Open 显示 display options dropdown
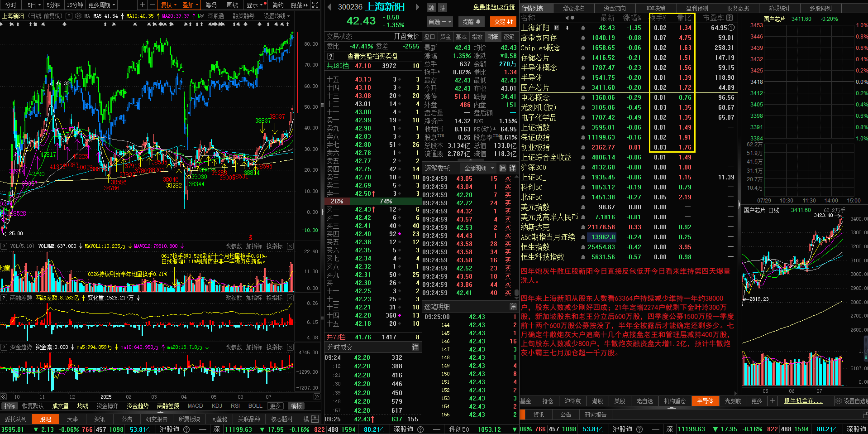Viewport: 868px width, 434px height. point(254,5)
